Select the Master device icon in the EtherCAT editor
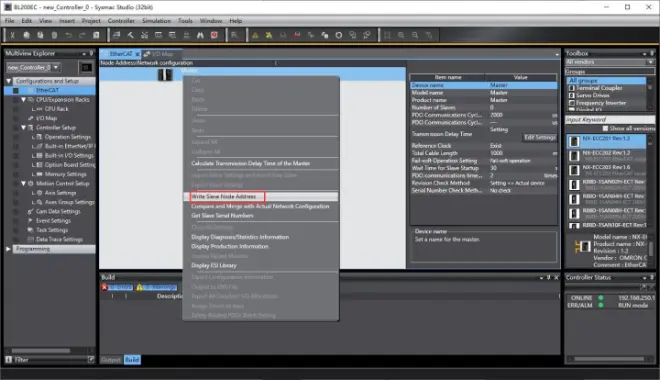 165,74
